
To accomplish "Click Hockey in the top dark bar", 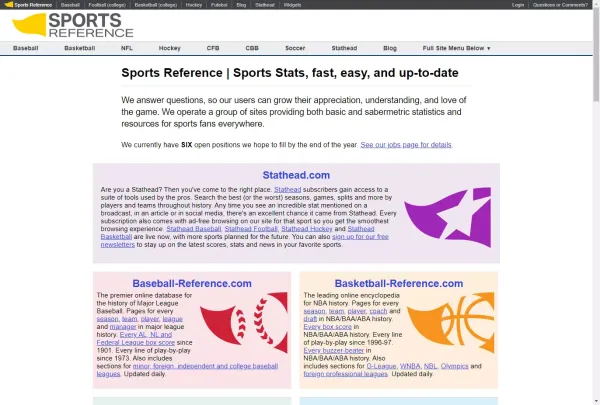I will point(194,5).
